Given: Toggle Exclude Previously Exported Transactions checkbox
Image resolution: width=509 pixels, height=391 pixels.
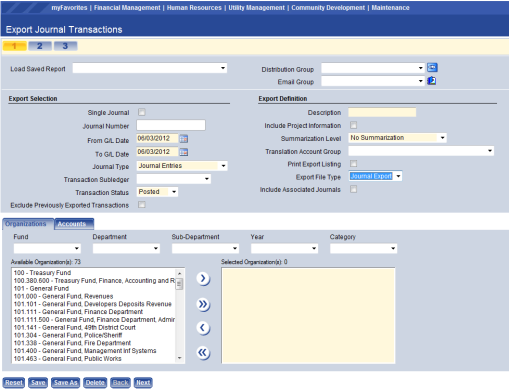Looking at the screenshot, I should [142, 205].
